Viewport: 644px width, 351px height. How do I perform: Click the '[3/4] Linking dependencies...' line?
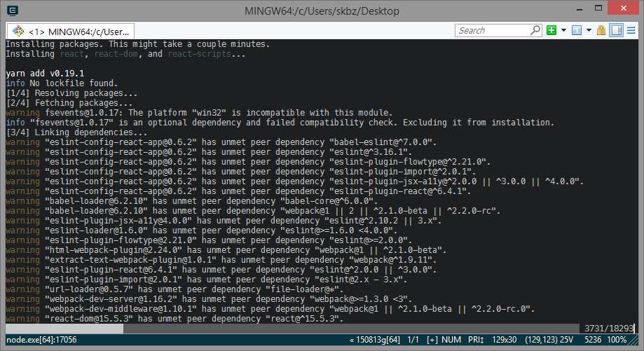click(76, 132)
